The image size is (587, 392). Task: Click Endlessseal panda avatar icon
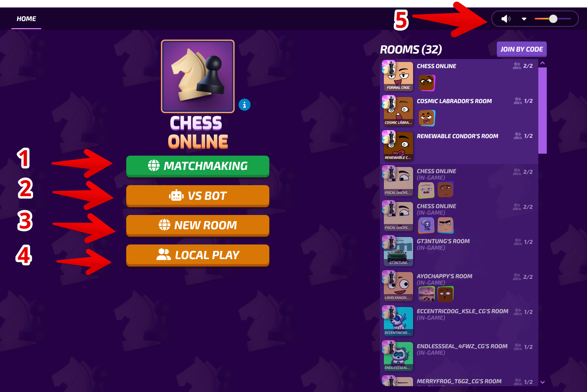pyautogui.click(x=398, y=356)
